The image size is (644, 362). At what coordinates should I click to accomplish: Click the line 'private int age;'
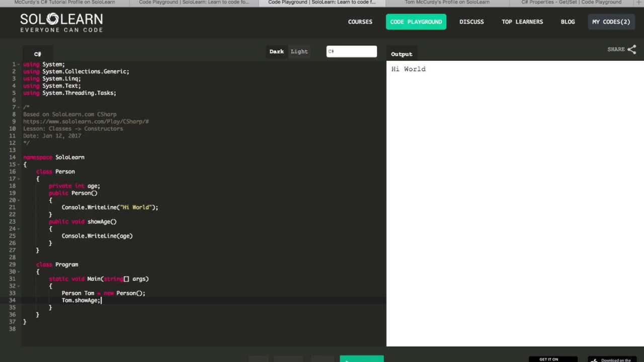click(74, 186)
